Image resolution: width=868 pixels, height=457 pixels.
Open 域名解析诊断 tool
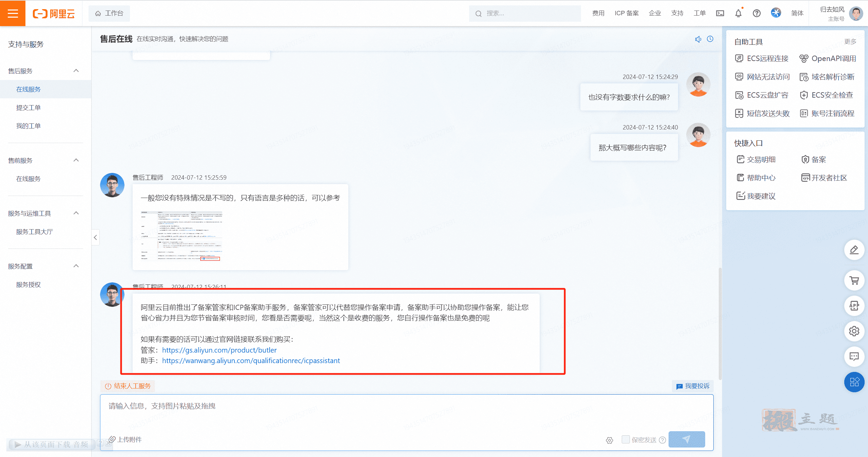pos(827,77)
